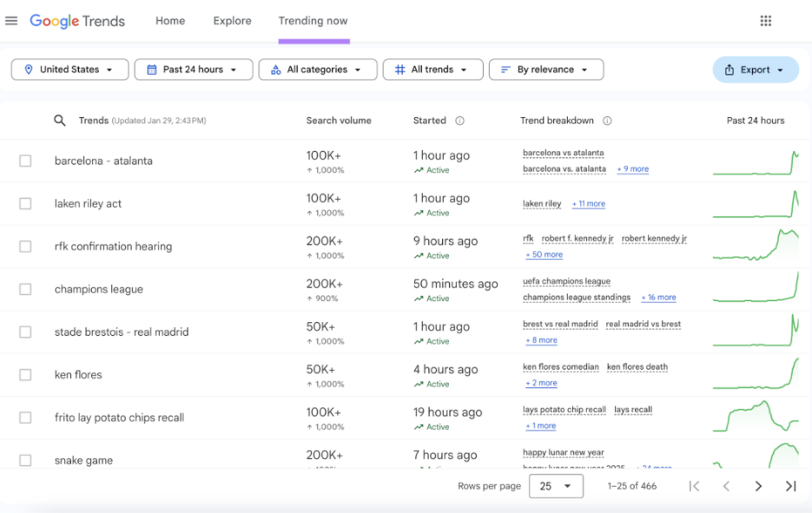The height and width of the screenshot is (513, 812).
Task: Click the 'happy lunar new year' breakdown term
Action: (x=564, y=452)
